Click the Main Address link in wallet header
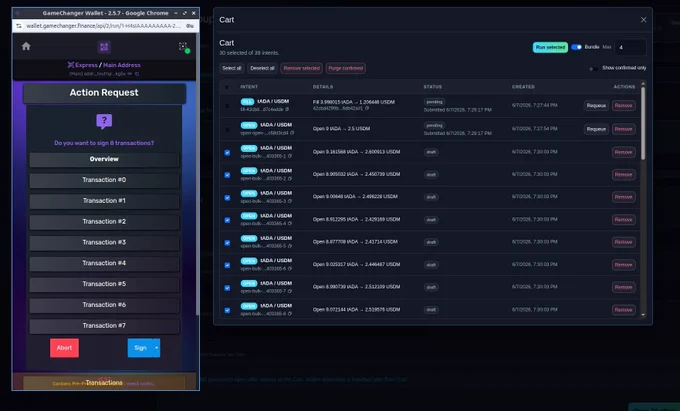This screenshot has width=680, height=411. point(122,65)
